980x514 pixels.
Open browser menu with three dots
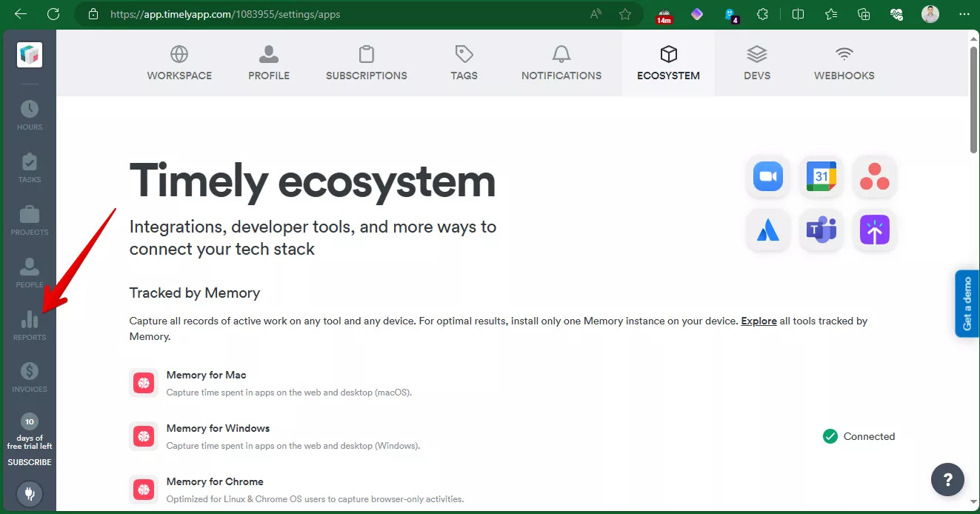pos(963,14)
